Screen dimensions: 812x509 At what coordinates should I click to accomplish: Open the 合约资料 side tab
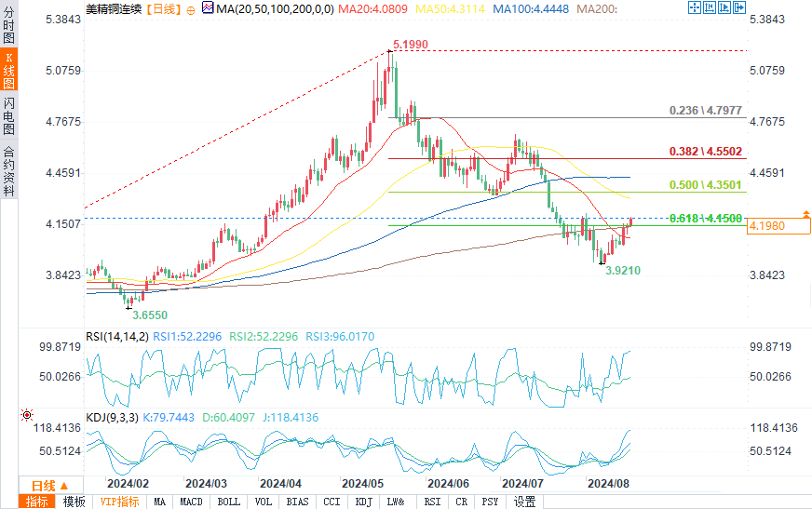pos(8,170)
